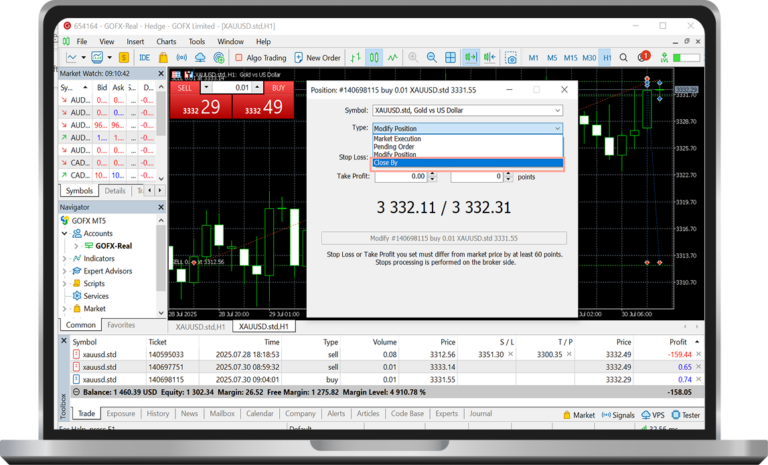Expand the Scripts tree node
Screen dimensions: 768x465
point(65,284)
